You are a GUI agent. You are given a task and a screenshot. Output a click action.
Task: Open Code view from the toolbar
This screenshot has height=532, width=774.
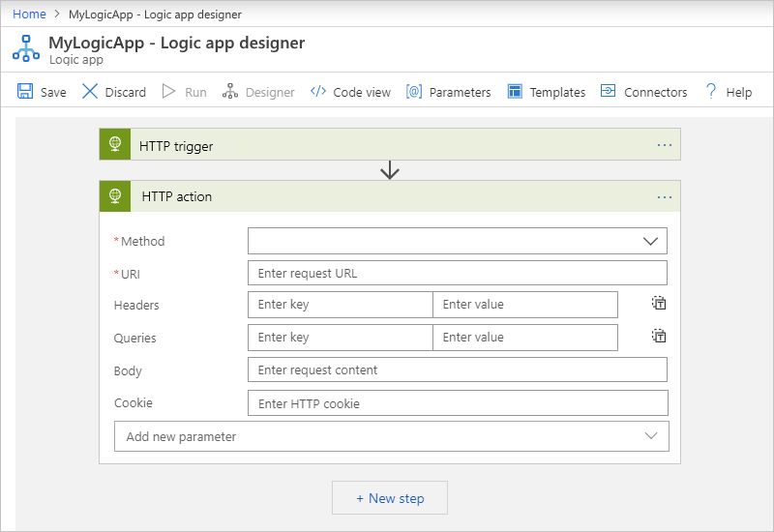tap(350, 92)
